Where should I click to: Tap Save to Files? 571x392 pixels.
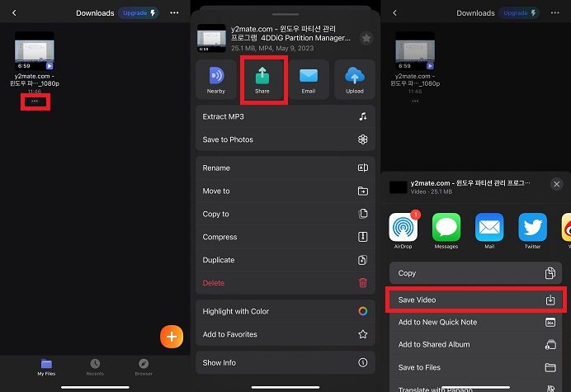coord(476,367)
